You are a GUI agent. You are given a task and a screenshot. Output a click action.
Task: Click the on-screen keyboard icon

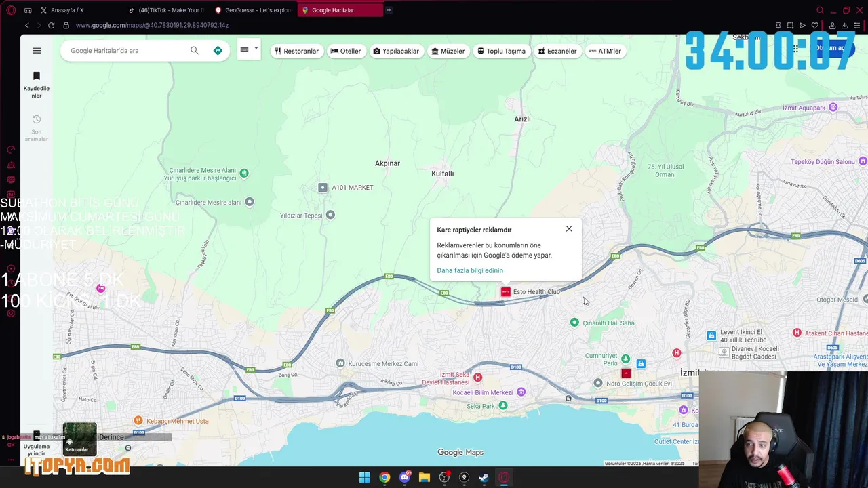[x=244, y=49]
